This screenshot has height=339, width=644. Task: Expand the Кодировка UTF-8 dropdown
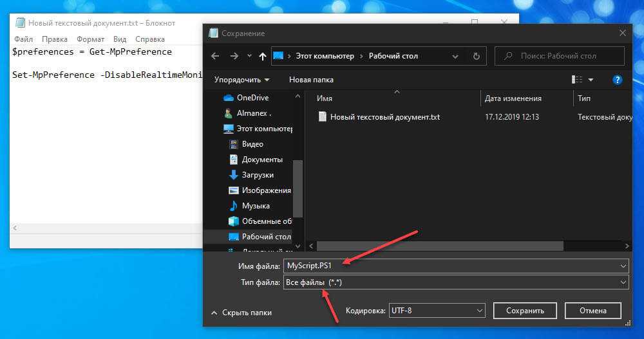436,311
